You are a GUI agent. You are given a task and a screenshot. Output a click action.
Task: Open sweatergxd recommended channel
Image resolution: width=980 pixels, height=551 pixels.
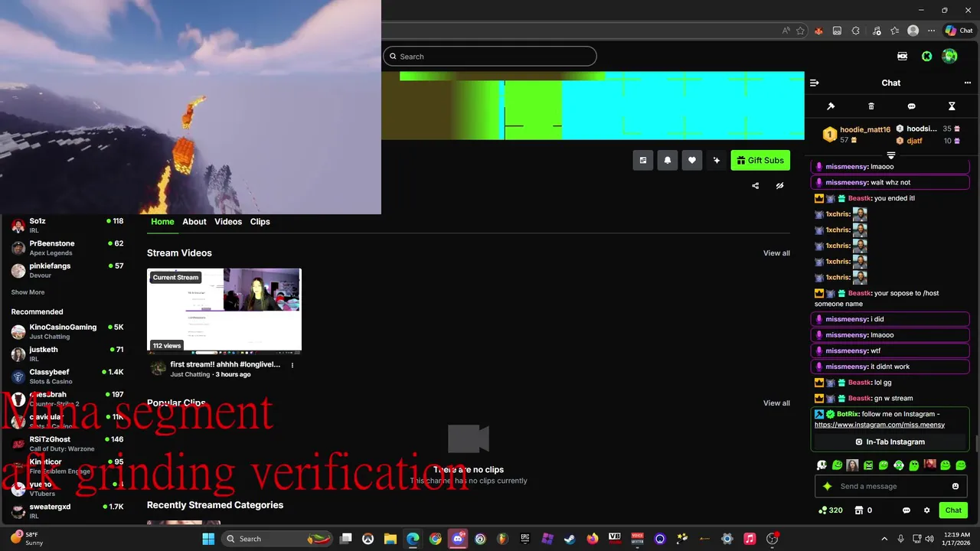[x=67, y=511]
